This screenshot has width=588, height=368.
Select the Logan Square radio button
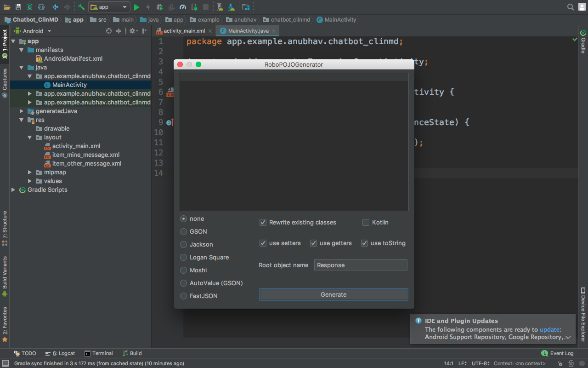pyautogui.click(x=184, y=257)
